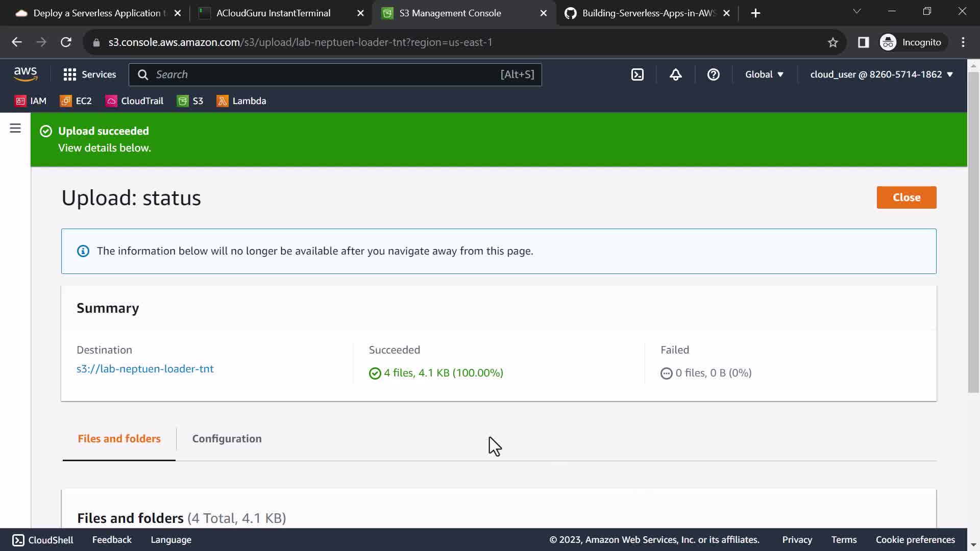Open the Lambda bookmark shortcut

tap(241, 101)
